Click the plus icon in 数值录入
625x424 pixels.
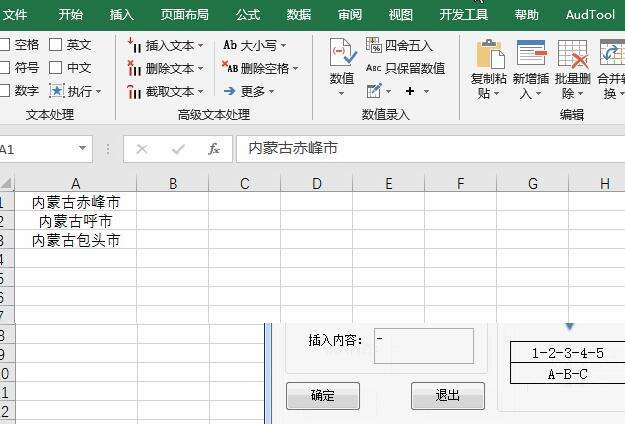click(x=410, y=91)
